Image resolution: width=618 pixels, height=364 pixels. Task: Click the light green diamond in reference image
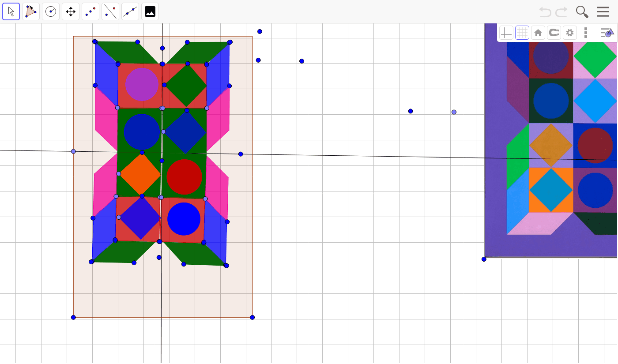point(595,56)
